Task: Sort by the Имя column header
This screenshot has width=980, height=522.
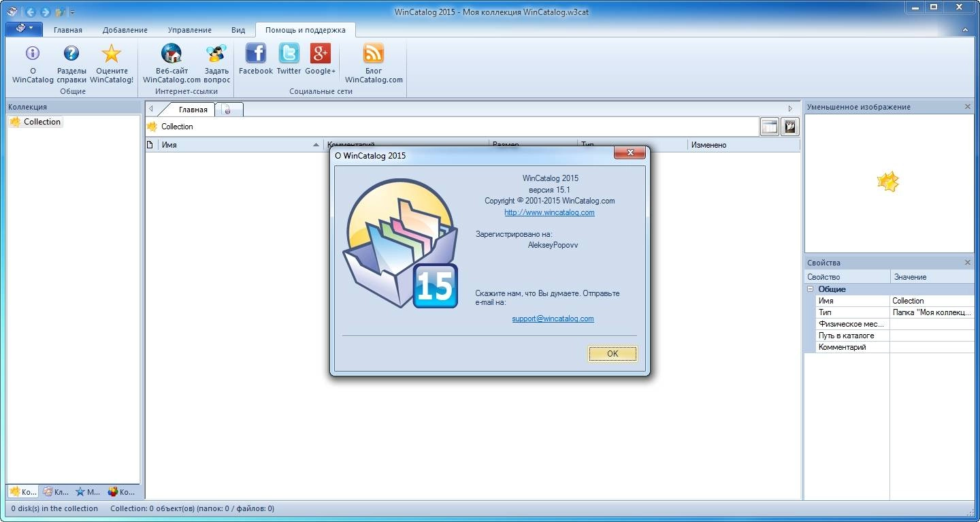Action: (x=241, y=145)
